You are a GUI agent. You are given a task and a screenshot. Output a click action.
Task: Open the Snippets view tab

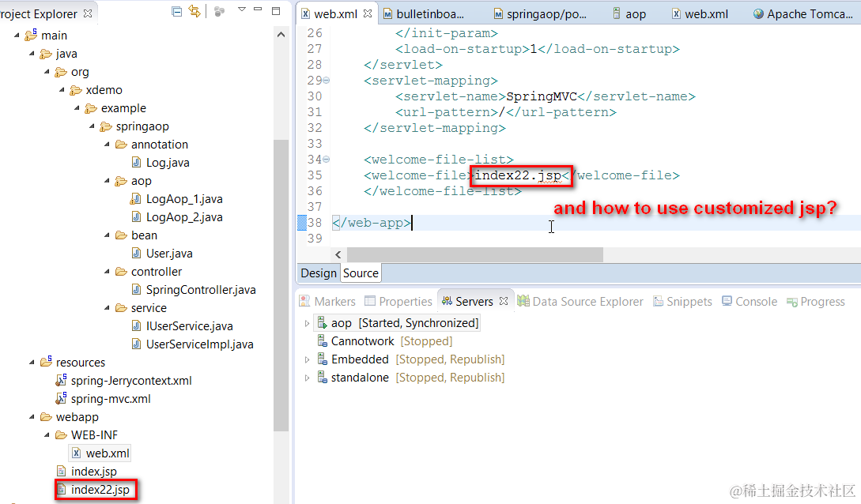click(x=682, y=302)
